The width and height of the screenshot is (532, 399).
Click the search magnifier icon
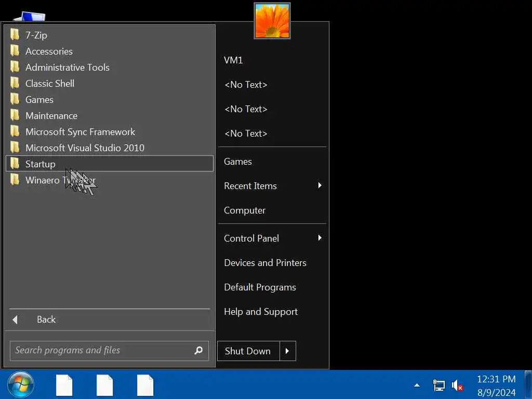[x=198, y=351]
